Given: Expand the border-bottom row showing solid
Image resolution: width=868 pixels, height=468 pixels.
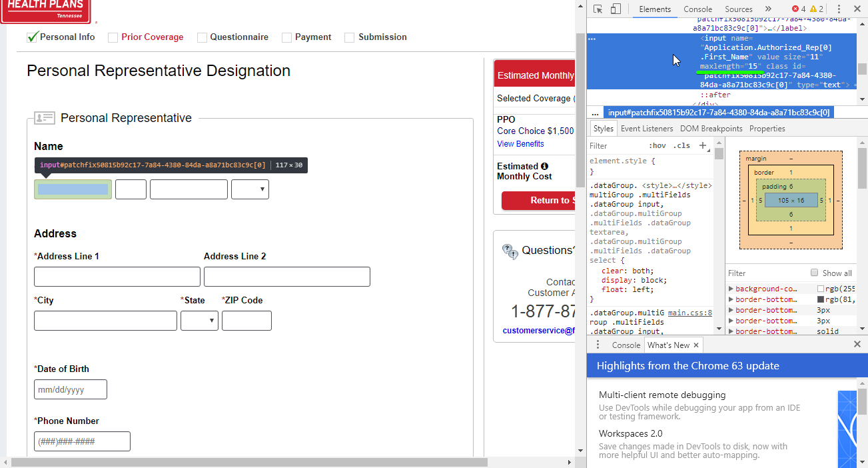Looking at the screenshot, I should [x=731, y=331].
